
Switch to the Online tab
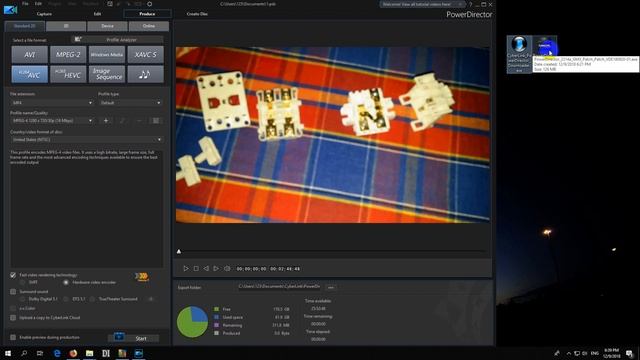pyautogui.click(x=149, y=26)
